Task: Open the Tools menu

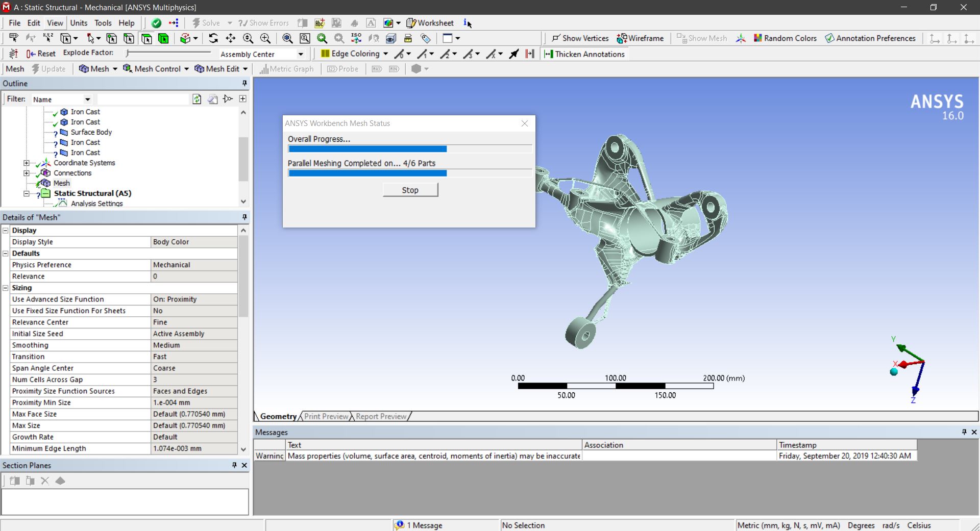Action: [103, 23]
